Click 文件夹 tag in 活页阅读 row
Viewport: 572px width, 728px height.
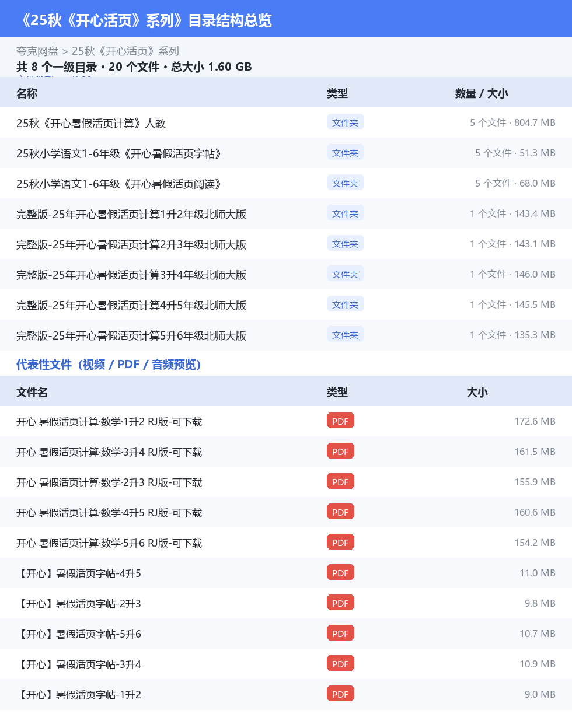point(346,183)
